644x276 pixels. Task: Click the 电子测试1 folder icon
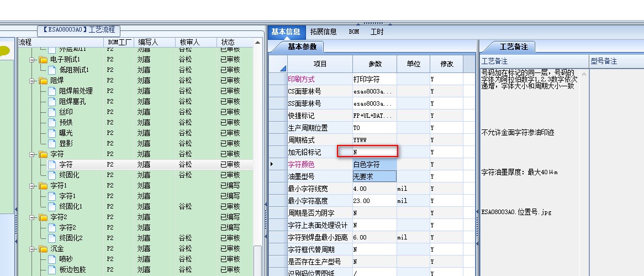[x=43, y=60]
